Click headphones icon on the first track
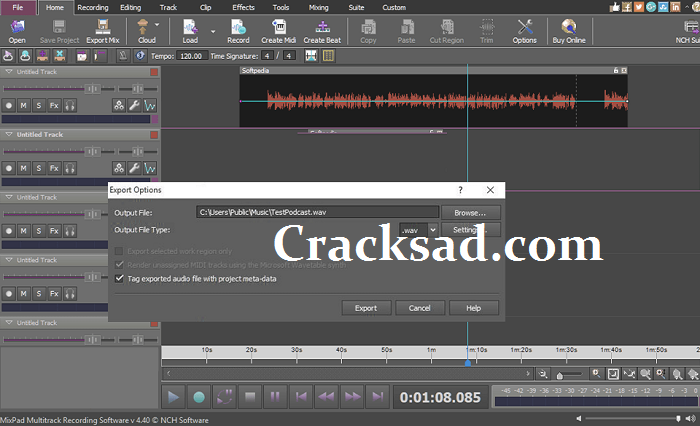The height and width of the screenshot is (426, 700). pyautogui.click(x=70, y=105)
